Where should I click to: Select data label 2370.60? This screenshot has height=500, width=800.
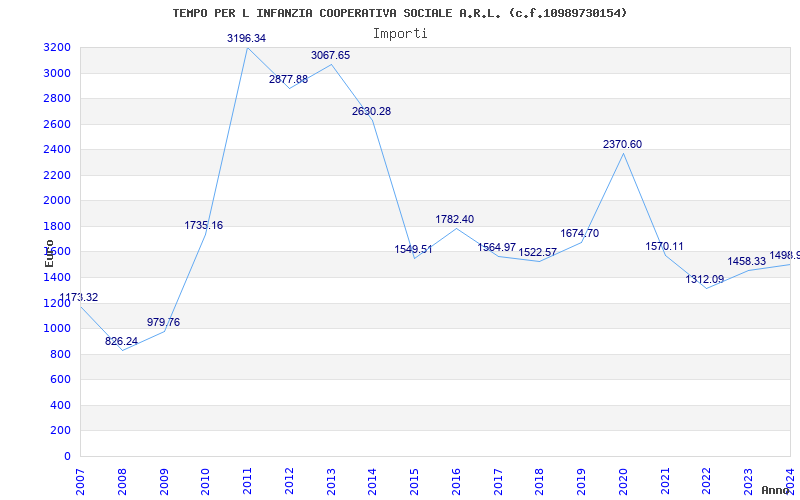[x=622, y=145]
